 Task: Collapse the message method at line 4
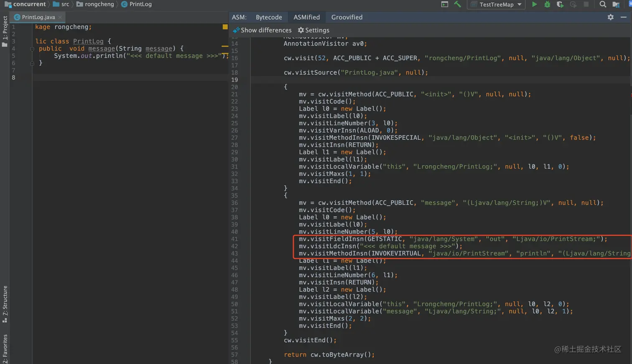point(32,49)
